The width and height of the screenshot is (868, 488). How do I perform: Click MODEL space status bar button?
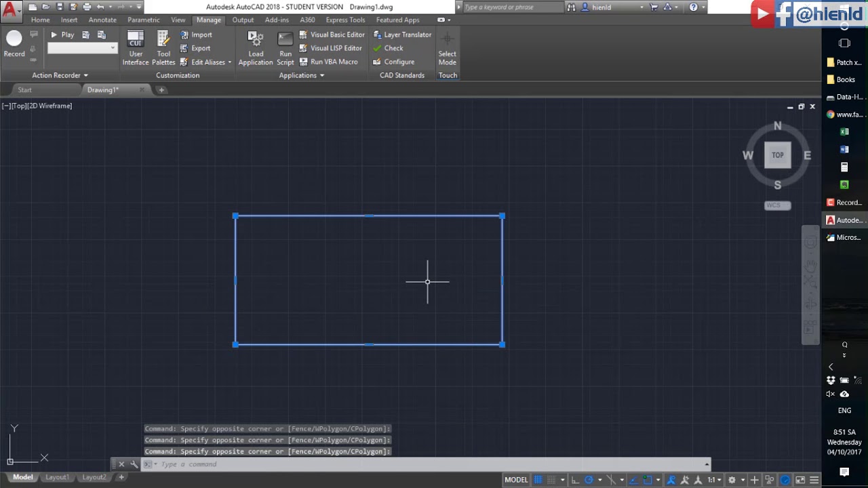point(516,480)
